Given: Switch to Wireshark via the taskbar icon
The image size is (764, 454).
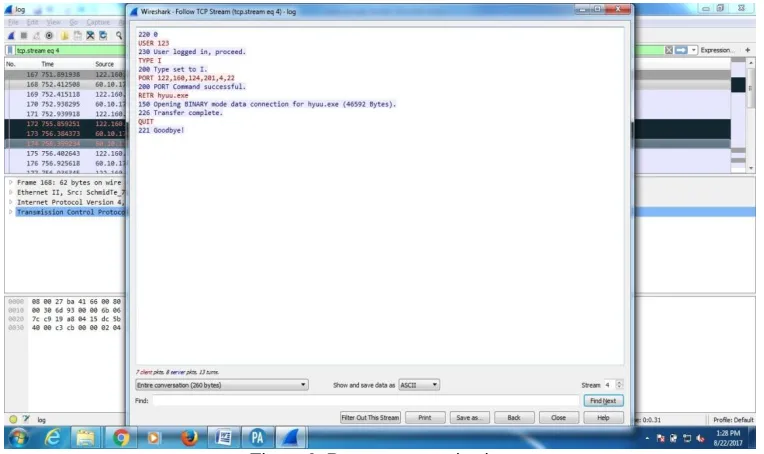Looking at the screenshot, I should 291,437.
